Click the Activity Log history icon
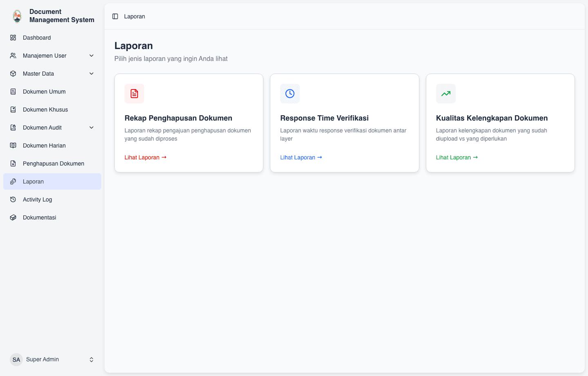This screenshot has width=588, height=376. pyautogui.click(x=13, y=199)
